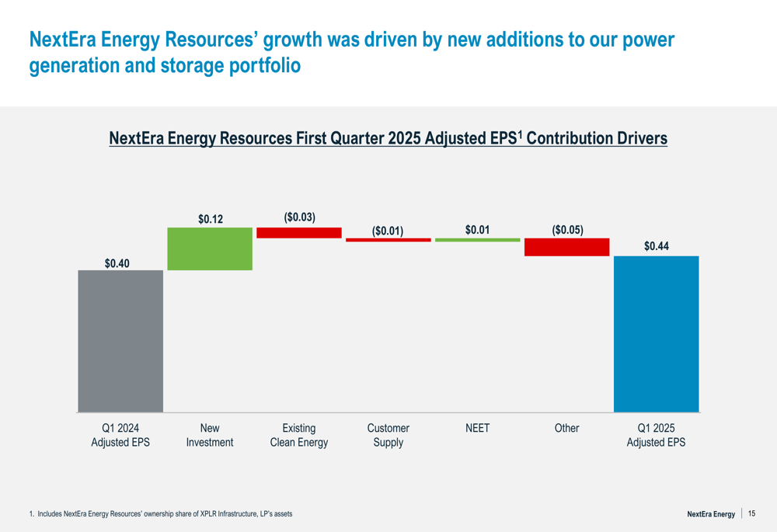Click the red Existing Clean Energy bar

pyautogui.click(x=299, y=233)
